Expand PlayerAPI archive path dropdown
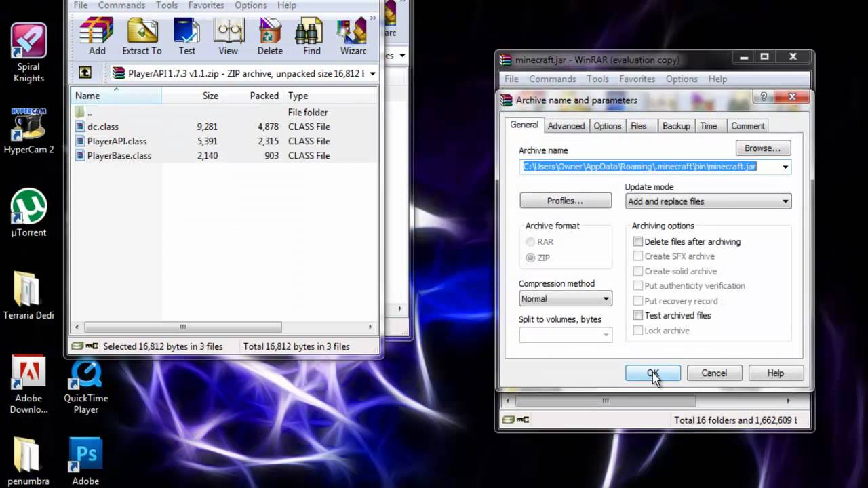The image size is (868, 488). 372,73
